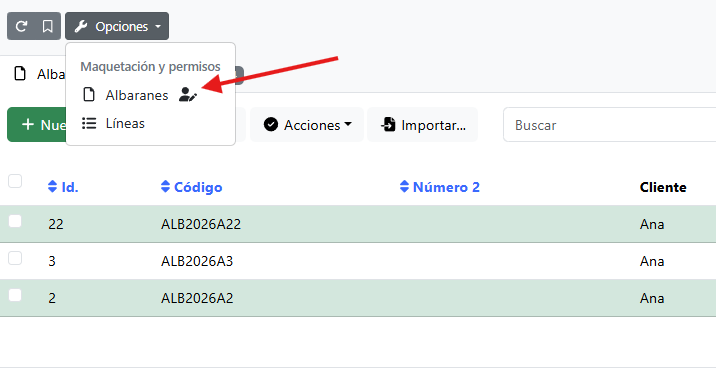Click the Importar... button
The height and width of the screenshot is (382, 716).
[422, 125]
